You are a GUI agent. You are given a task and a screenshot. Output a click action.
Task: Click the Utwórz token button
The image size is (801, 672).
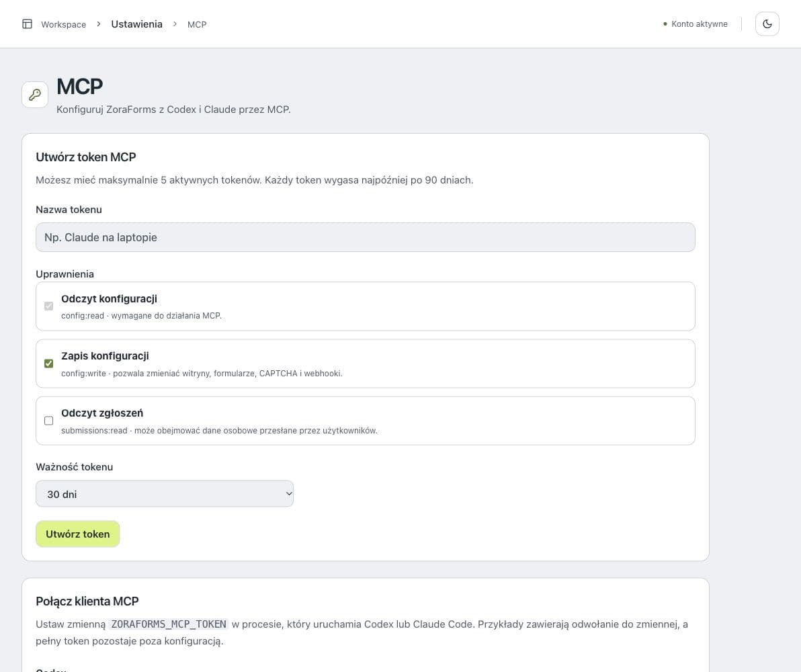[78, 534]
